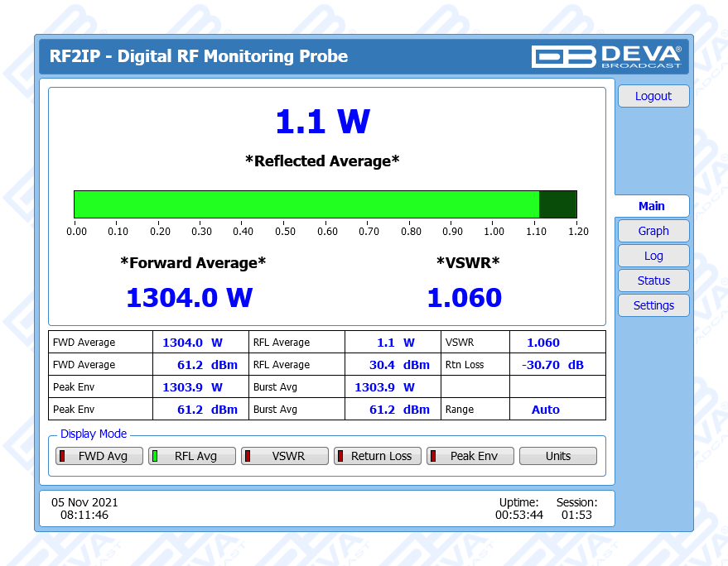Log out using the Logout button
This screenshot has width=728, height=566.
(653, 96)
